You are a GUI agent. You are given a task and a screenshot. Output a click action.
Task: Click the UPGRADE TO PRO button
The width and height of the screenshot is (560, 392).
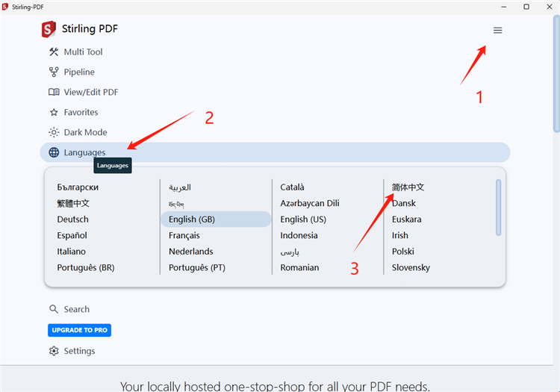click(79, 330)
